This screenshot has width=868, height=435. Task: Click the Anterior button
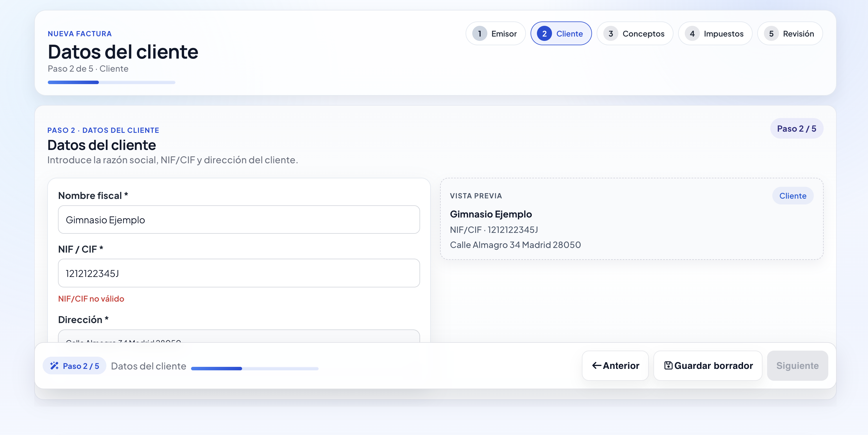615,366
